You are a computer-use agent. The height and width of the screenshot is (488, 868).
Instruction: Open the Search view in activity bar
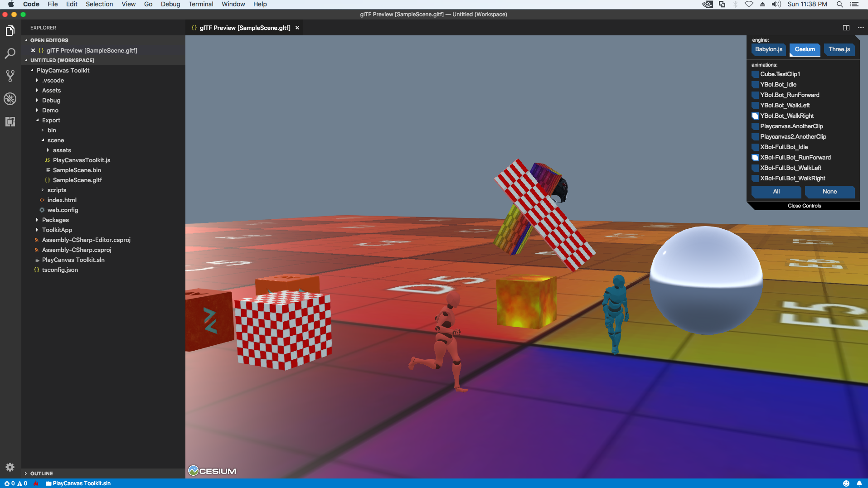coord(10,53)
